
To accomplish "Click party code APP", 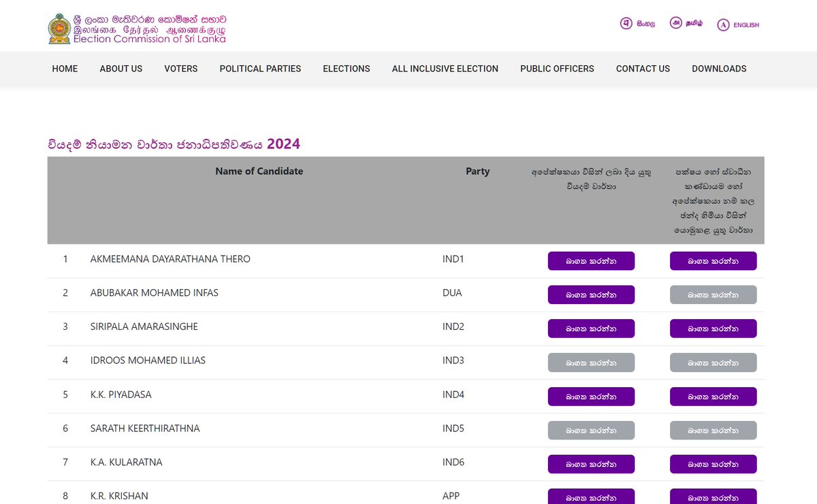I will (x=451, y=496).
